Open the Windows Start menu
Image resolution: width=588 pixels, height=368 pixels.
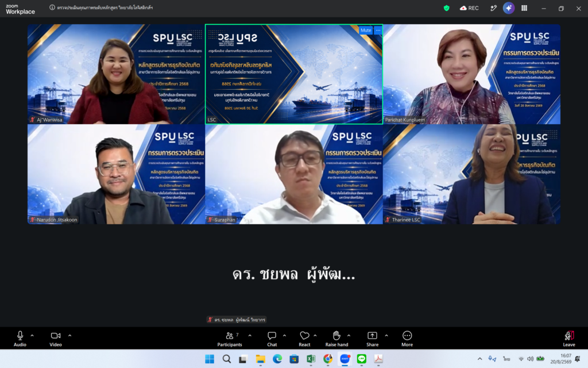210,359
